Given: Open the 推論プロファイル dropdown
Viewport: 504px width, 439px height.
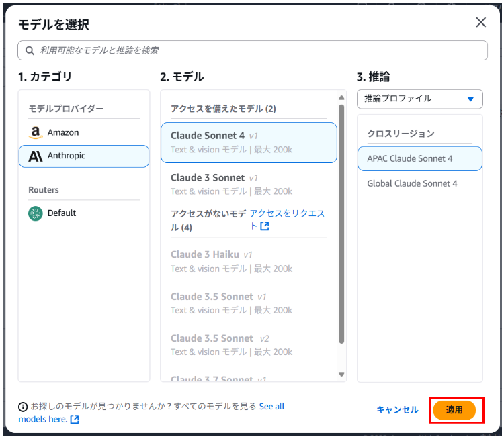Looking at the screenshot, I should [419, 99].
